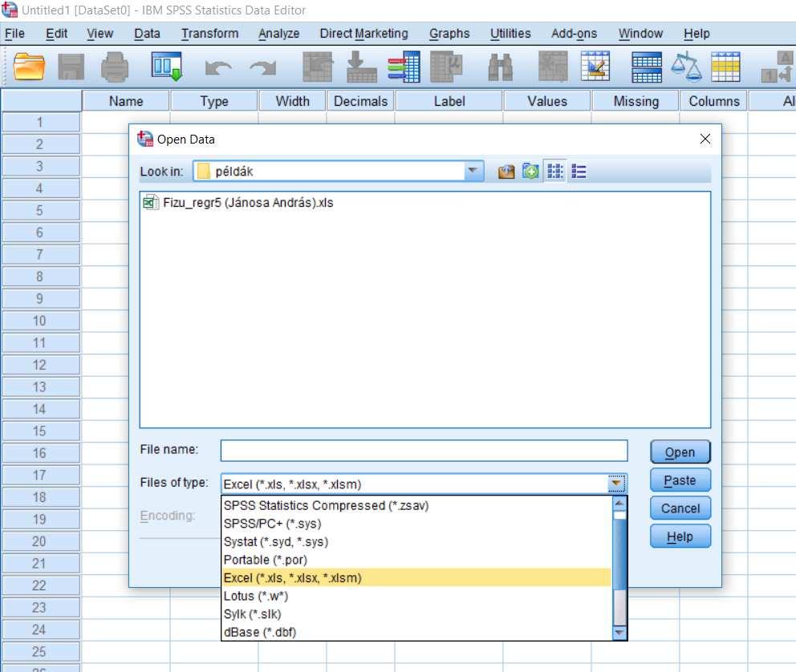Image resolution: width=796 pixels, height=672 pixels.
Task: Open the View menu
Action: tap(100, 34)
